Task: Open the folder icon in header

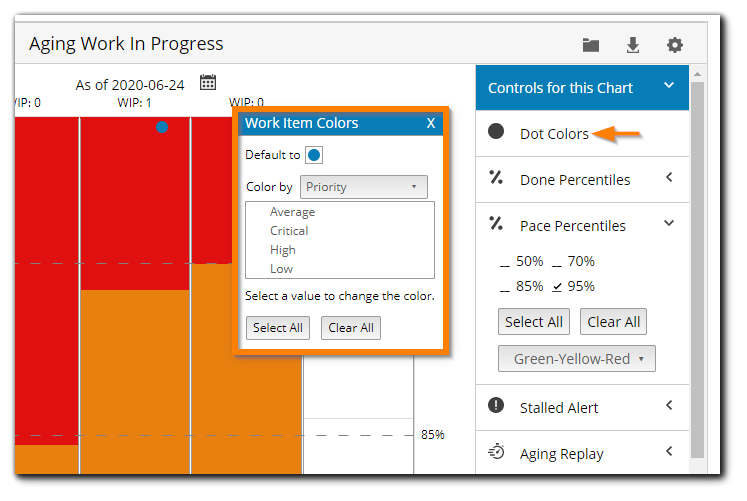Action: (591, 45)
